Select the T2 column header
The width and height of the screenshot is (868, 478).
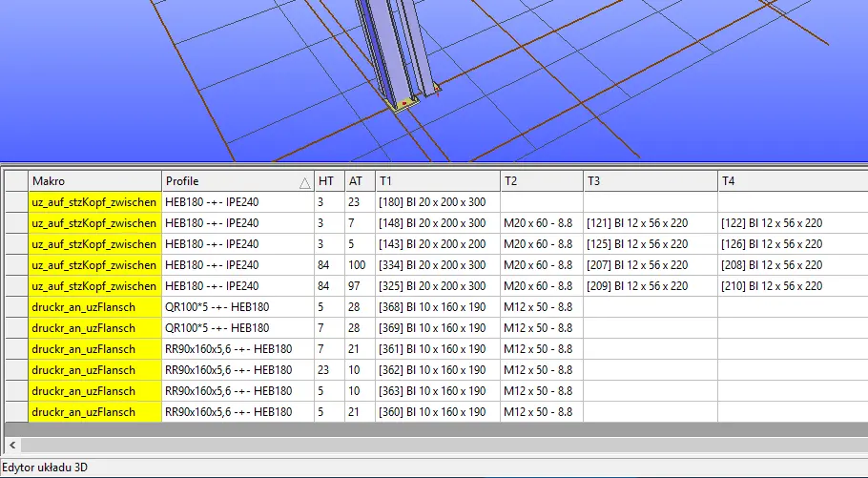tap(541, 181)
